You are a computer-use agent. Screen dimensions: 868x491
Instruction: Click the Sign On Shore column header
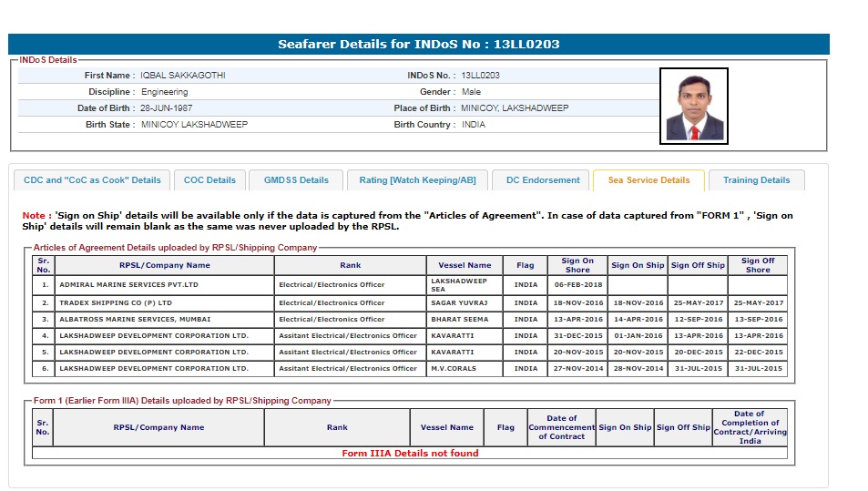click(577, 265)
